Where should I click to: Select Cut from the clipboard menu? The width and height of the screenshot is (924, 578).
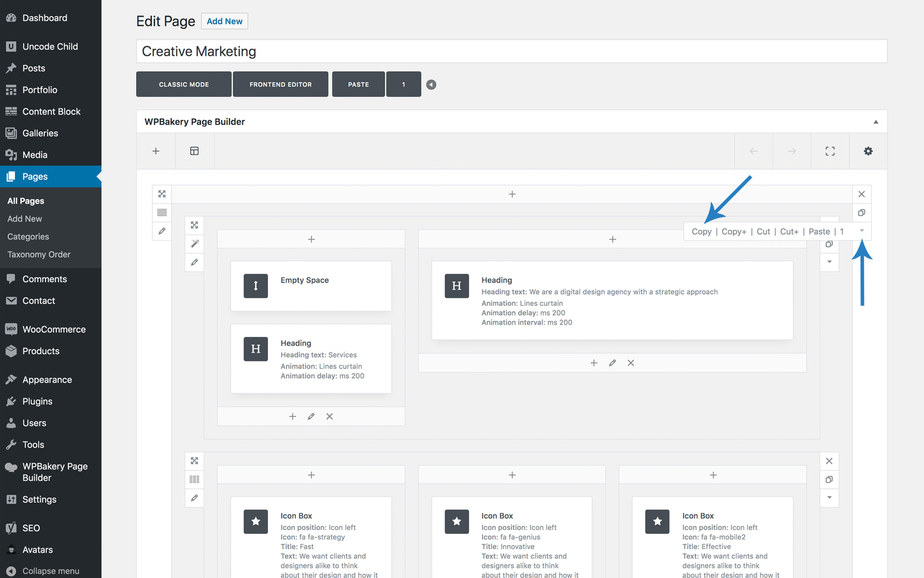763,232
